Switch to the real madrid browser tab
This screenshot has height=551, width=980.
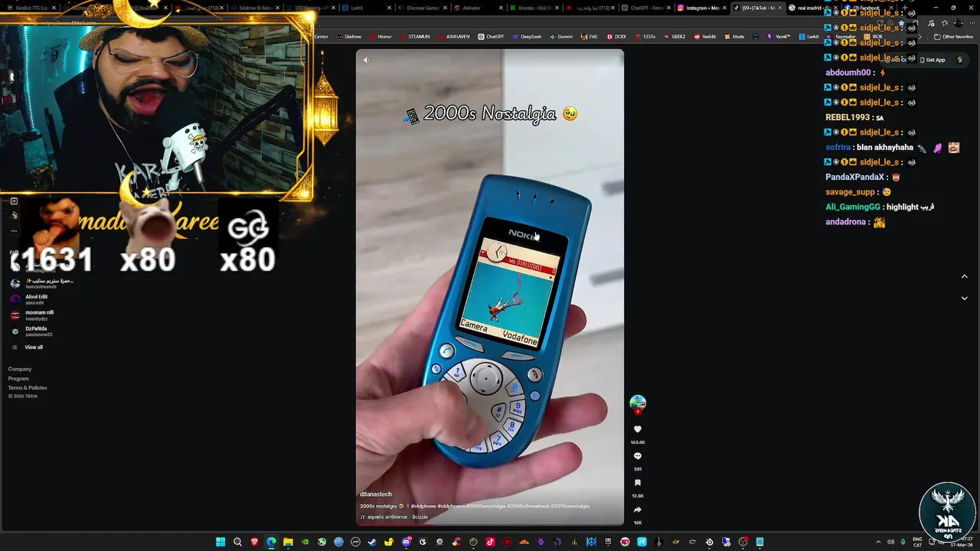[814, 8]
